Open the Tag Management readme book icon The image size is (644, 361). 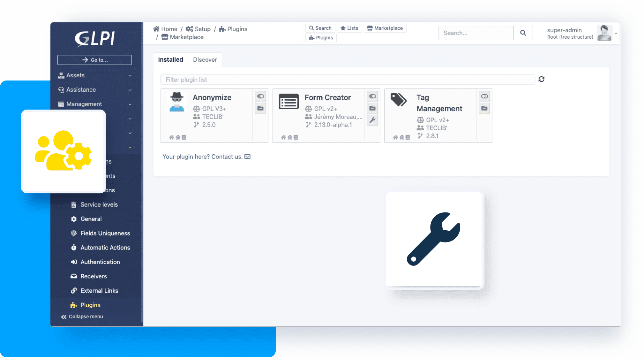coord(408,137)
